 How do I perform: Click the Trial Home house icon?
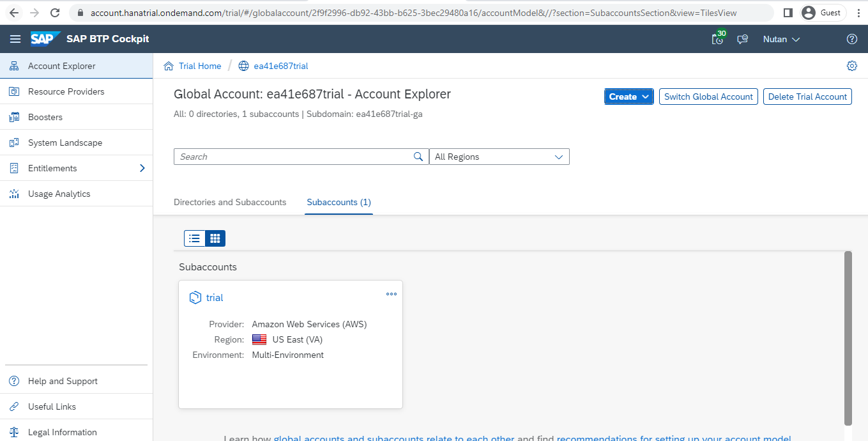coord(169,66)
